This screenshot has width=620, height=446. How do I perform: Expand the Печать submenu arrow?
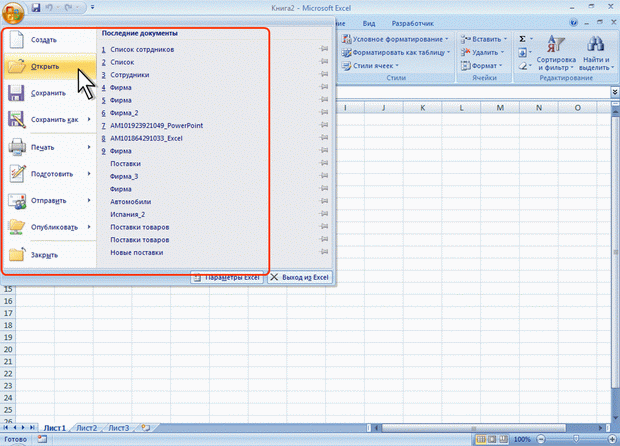(x=89, y=147)
